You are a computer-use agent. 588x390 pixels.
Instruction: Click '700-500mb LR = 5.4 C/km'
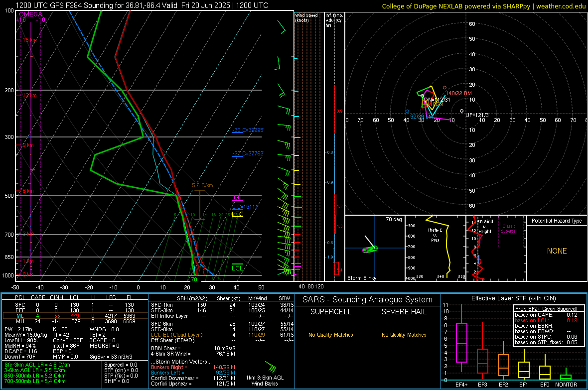pos(35,381)
